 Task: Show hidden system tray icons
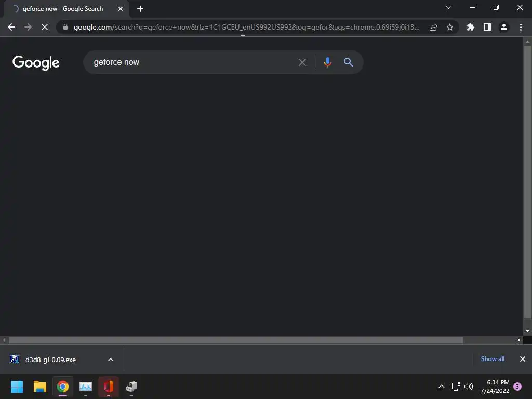(442, 387)
